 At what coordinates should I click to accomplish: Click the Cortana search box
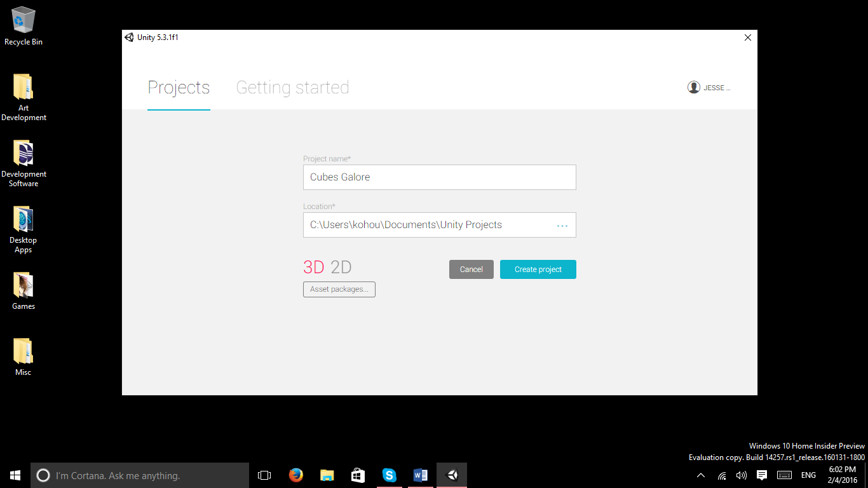point(140,475)
